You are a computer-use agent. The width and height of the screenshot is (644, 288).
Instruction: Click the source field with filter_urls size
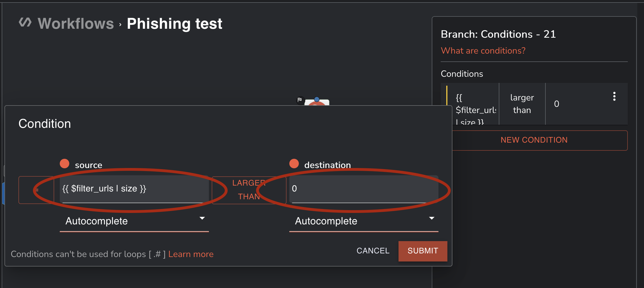tap(134, 189)
